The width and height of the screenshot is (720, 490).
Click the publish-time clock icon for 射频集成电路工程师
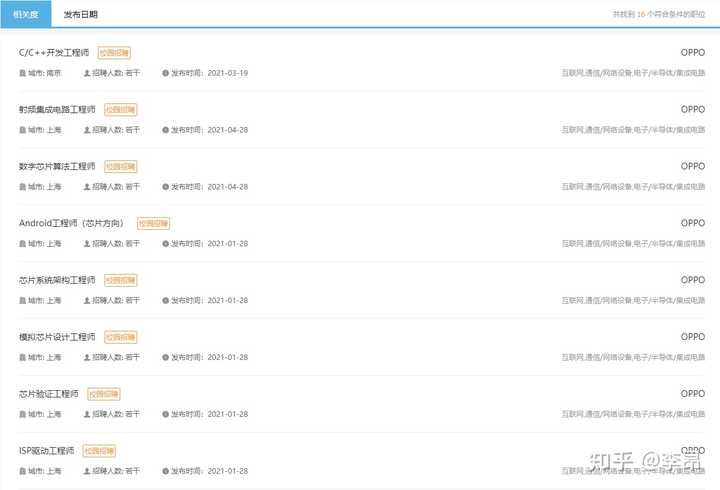pos(165,130)
